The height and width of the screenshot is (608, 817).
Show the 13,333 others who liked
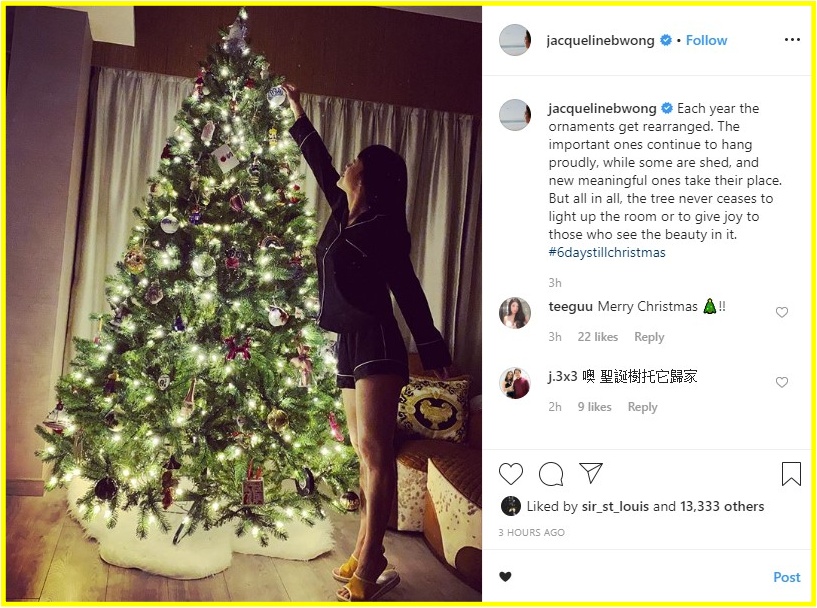(x=722, y=506)
